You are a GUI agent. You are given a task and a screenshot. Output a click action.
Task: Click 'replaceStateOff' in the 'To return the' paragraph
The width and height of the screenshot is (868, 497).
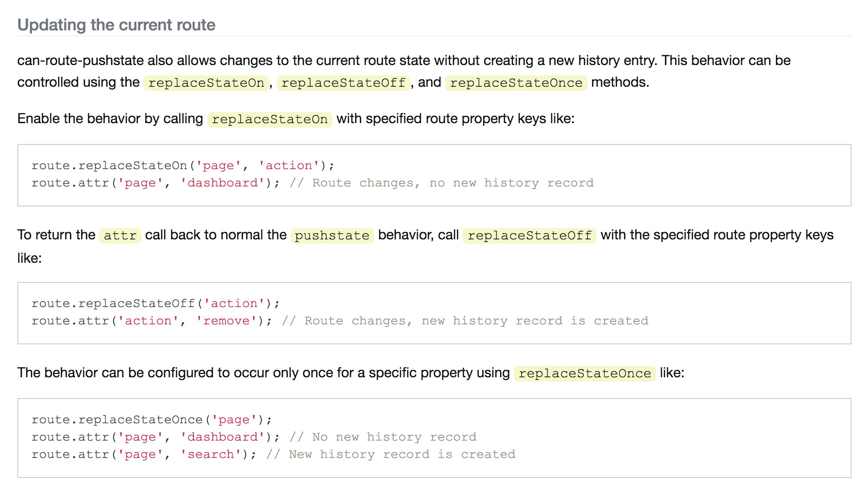(x=529, y=235)
